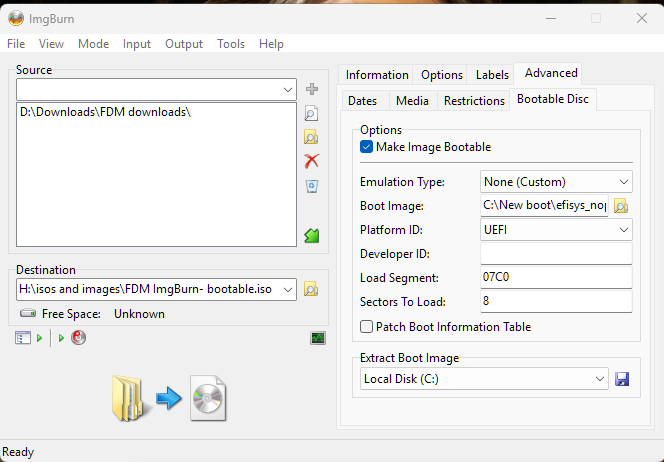Switch to the Information tab
Viewport: 664px width, 462px height.
click(x=377, y=75)
